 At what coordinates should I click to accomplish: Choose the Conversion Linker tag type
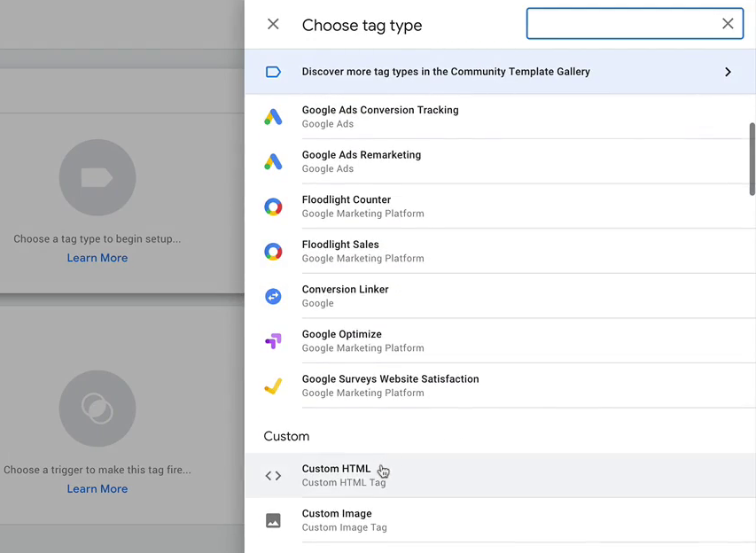500,296
